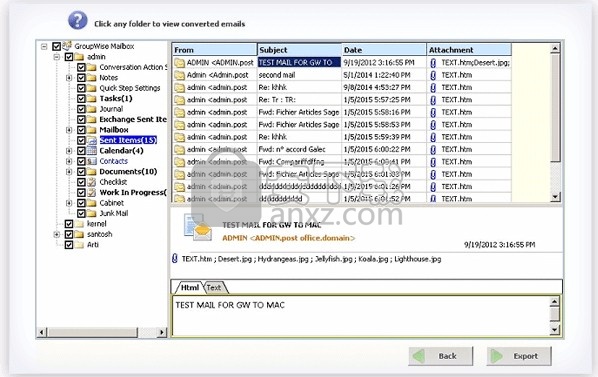Toggle the Tasks(1) checkbox
The width and height of the screenshot is (598, 377).
coord(81,99)
